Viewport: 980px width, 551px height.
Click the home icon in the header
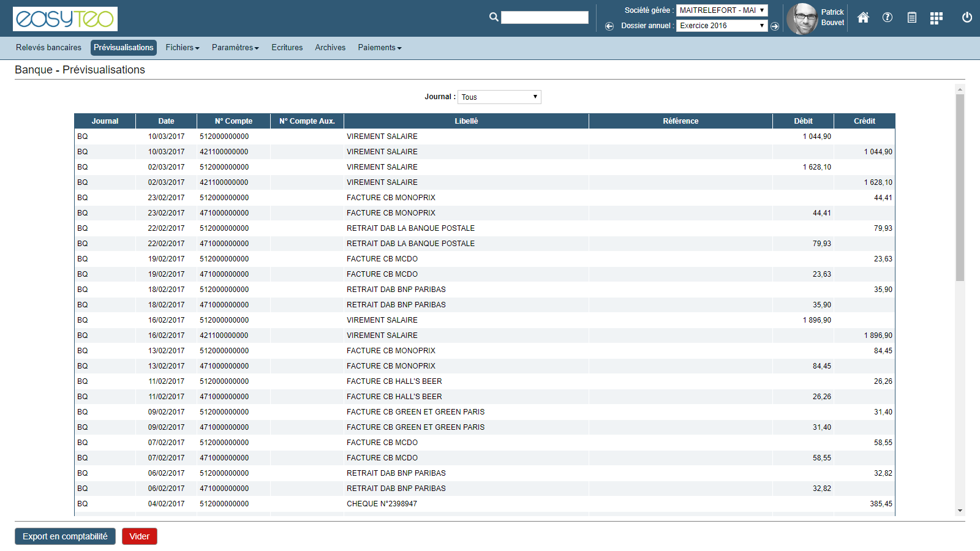click(863, 18)
